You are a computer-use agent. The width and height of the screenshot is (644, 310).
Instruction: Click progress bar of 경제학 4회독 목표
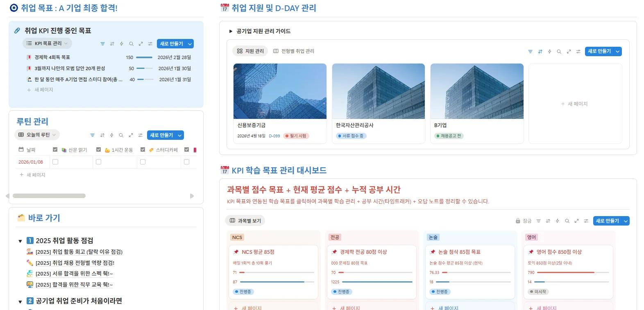(144, 57)
